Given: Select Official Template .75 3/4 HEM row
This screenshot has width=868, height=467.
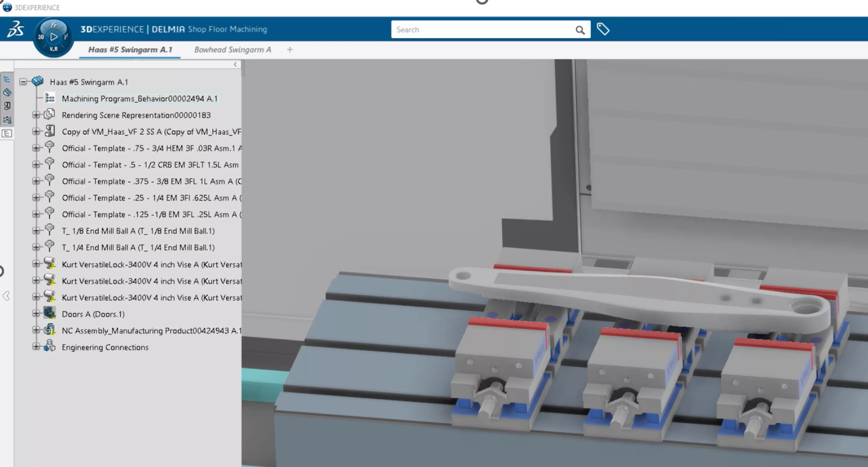Looking at the screenshot, I should coord(151,148).
